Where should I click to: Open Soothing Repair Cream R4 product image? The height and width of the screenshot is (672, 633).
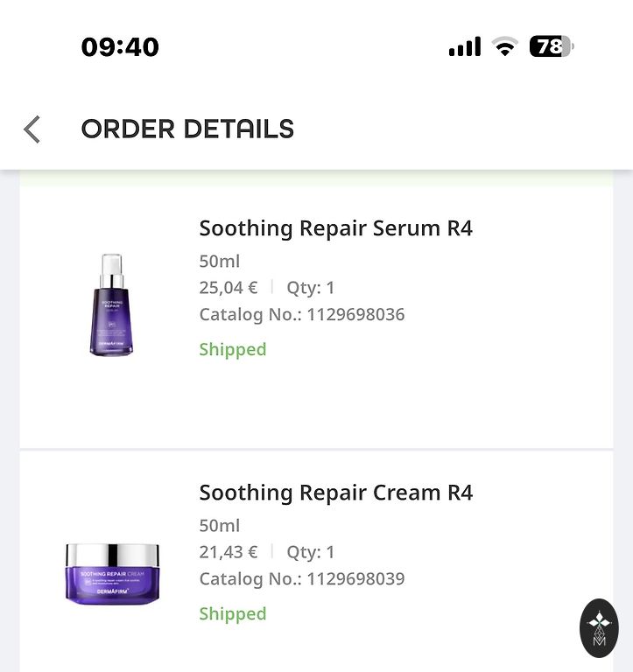112,572
